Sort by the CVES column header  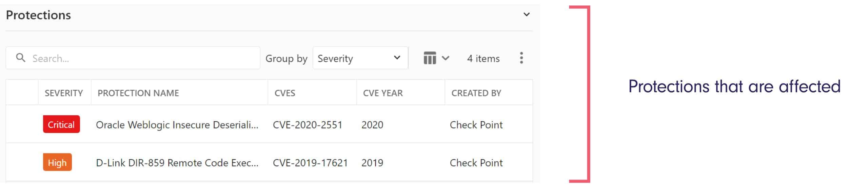[285, 93]
